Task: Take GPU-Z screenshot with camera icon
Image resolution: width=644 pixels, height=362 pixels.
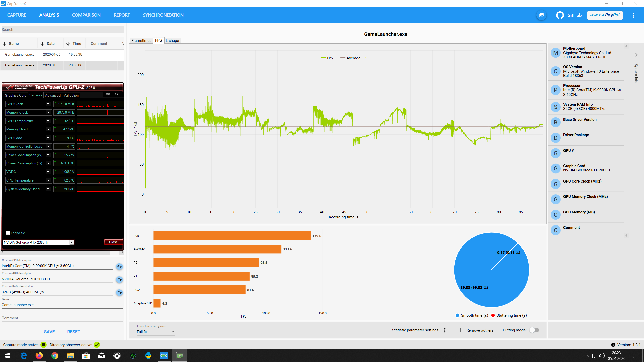Action: (108, 94)
